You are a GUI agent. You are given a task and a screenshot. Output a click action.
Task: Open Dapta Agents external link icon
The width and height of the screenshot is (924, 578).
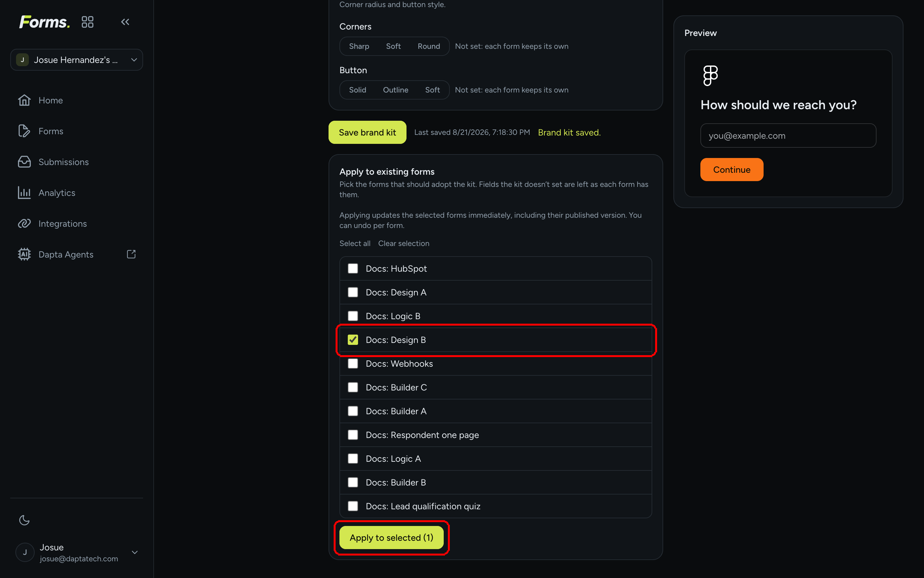point(131,254)
